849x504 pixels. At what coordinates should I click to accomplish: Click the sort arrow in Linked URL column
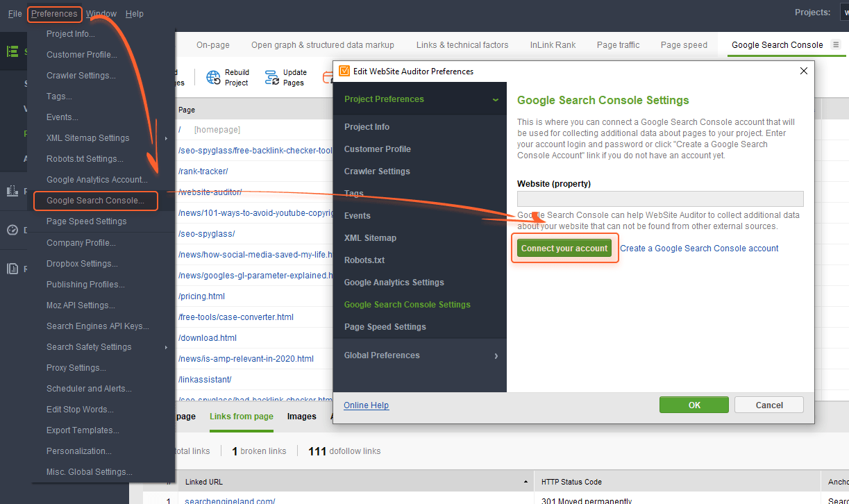(526, 482)
